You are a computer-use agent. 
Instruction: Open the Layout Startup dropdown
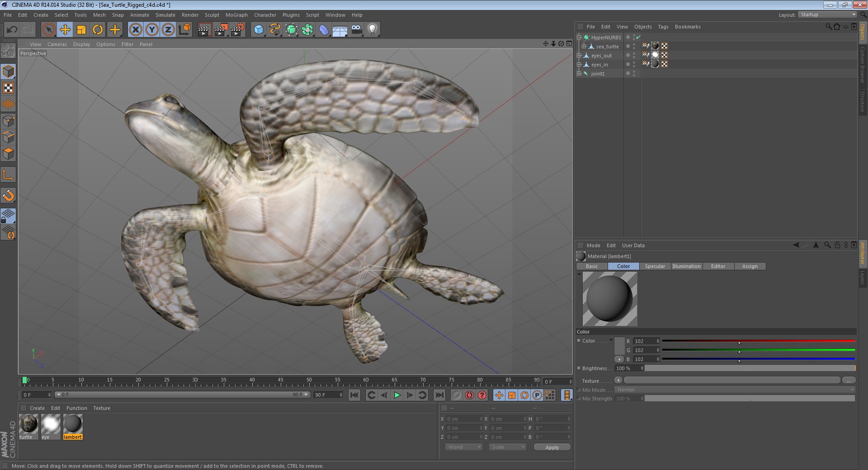(x=827, y=14)
